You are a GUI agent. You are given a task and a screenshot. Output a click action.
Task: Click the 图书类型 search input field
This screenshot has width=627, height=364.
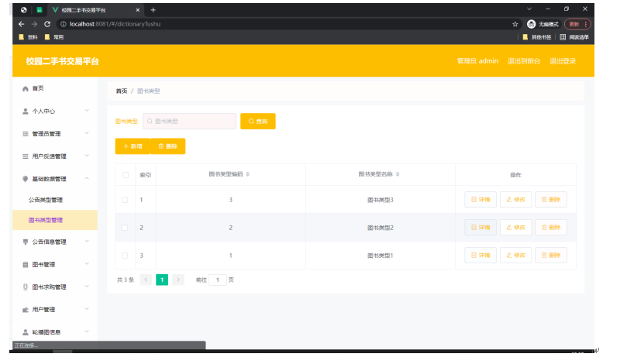click(190, 121)
